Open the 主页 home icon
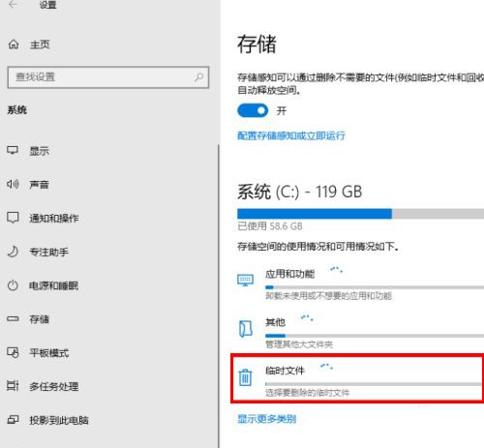The width and height of the screenshot is (484, 448). [x=14, y=45]
